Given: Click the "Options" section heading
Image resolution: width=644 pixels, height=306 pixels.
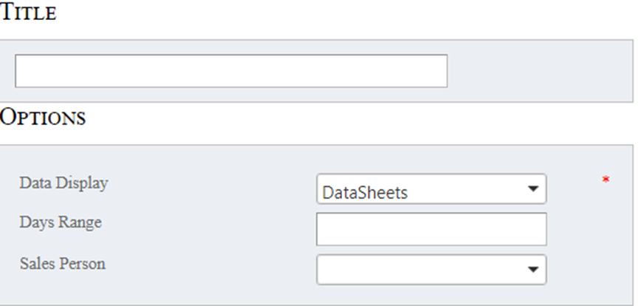Looking at the screenshot, I should [43, 117].
